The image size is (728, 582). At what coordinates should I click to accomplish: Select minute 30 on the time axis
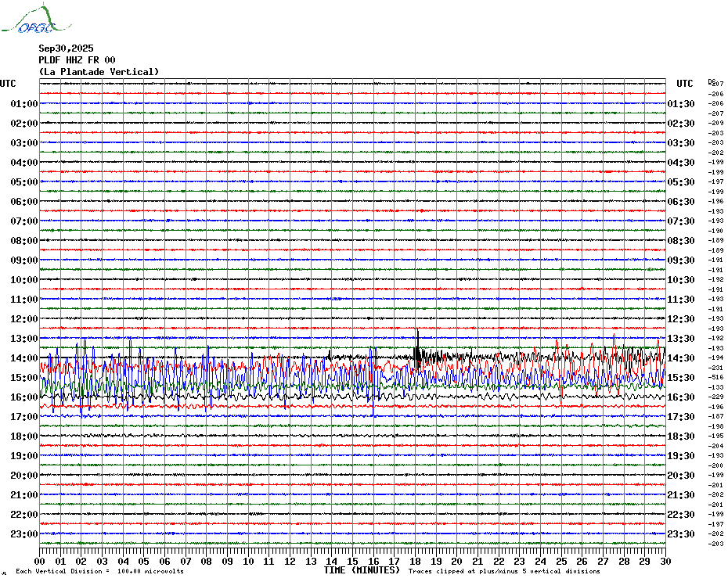tap(665, 562)
